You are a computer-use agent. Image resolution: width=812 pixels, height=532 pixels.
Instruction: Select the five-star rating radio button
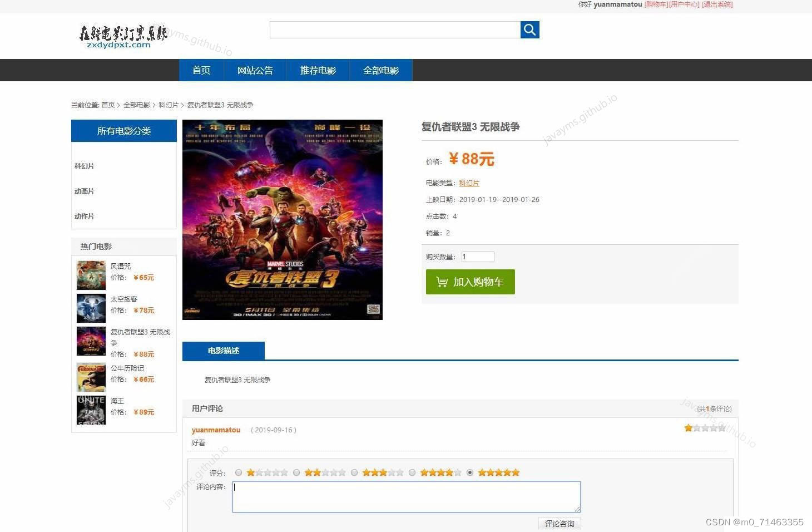[470, 472]
